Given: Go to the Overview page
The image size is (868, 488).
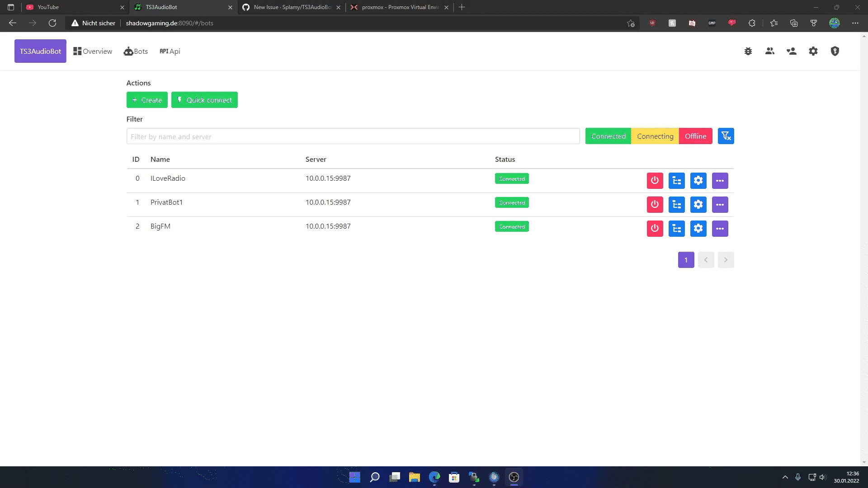Looking at the screenshot, I should [93, 51].
